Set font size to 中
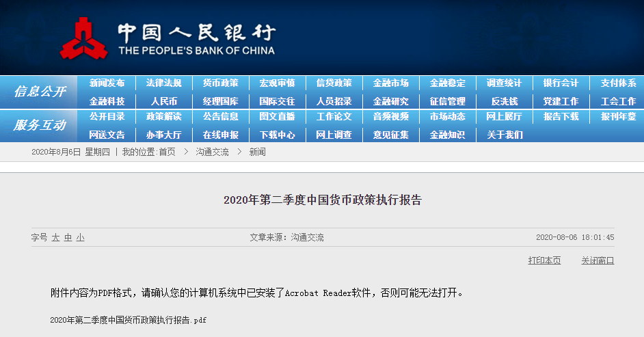This screenshot has width=644, height=337. click(68, 238)
